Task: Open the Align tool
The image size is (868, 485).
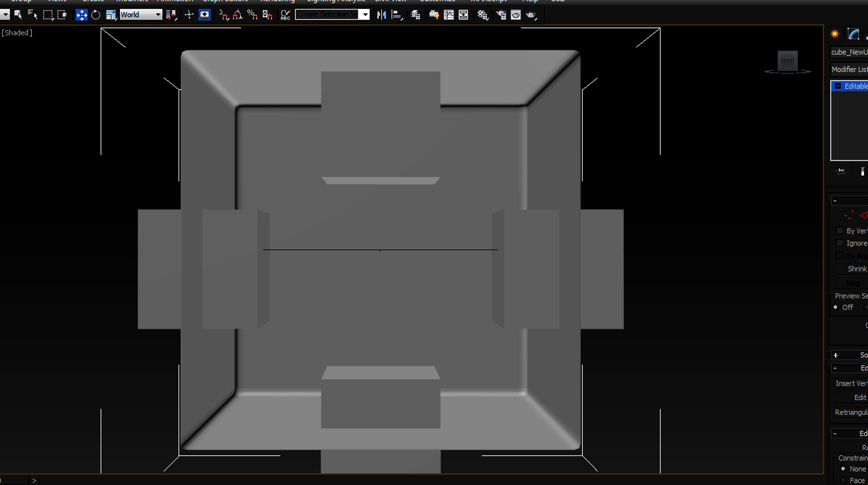Action: pyautogui.click(x=398, y=14)
